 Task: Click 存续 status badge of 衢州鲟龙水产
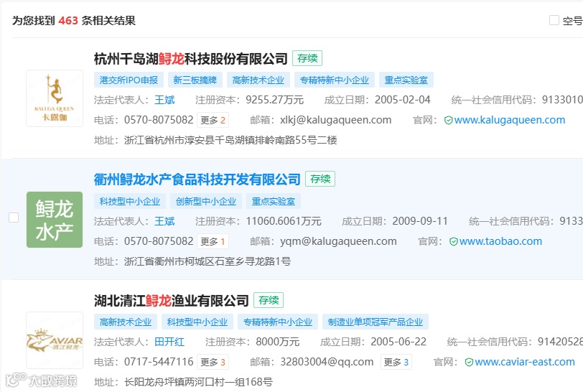pyautogui.click(x=320, y=179)
